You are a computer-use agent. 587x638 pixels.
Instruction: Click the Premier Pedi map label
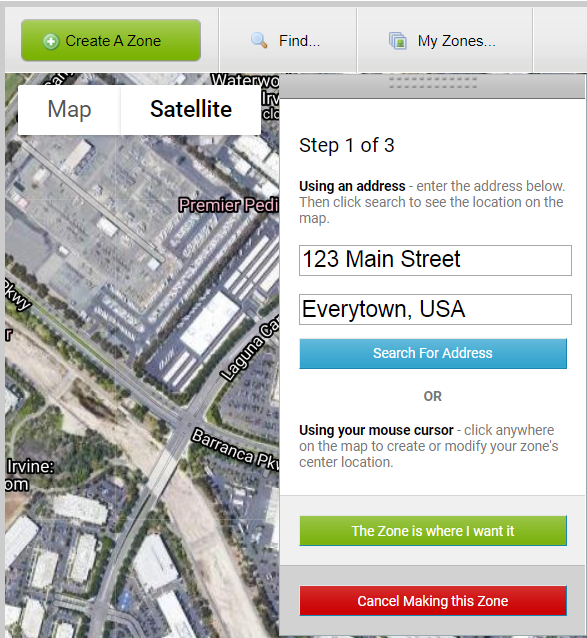[229, 205]
